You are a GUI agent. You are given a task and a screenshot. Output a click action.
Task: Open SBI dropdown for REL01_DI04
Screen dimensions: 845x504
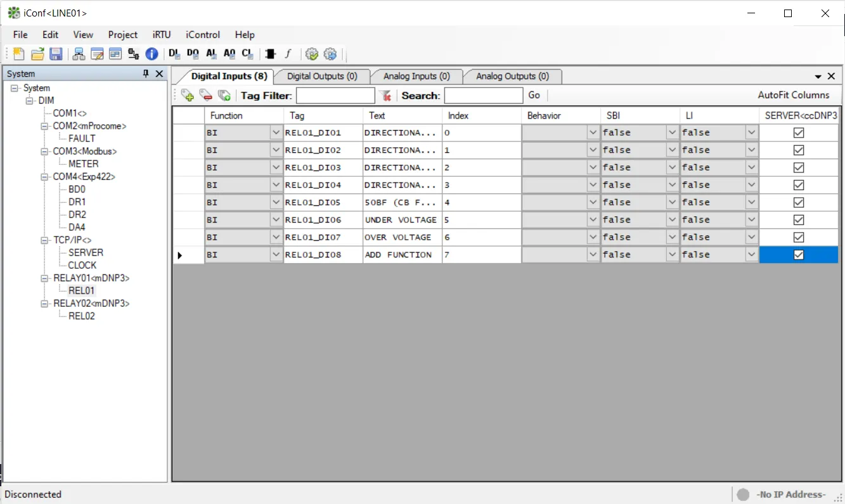pos(672,185)
